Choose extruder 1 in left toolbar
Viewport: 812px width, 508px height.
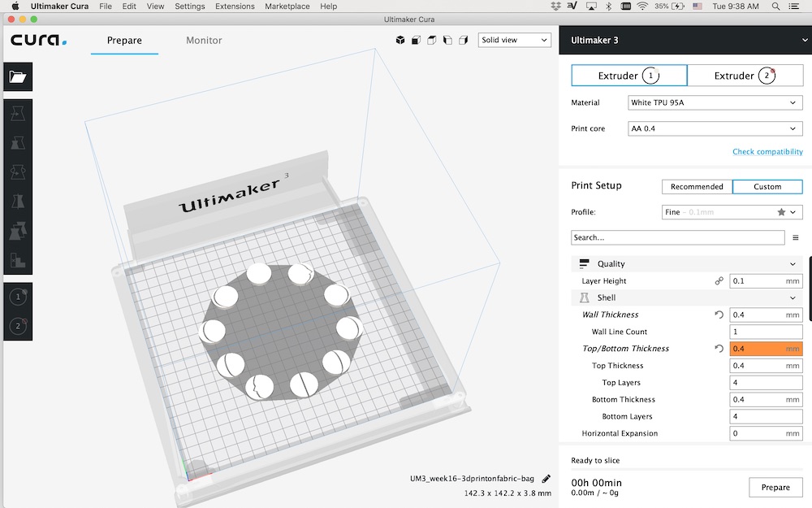tap(18, 297)
